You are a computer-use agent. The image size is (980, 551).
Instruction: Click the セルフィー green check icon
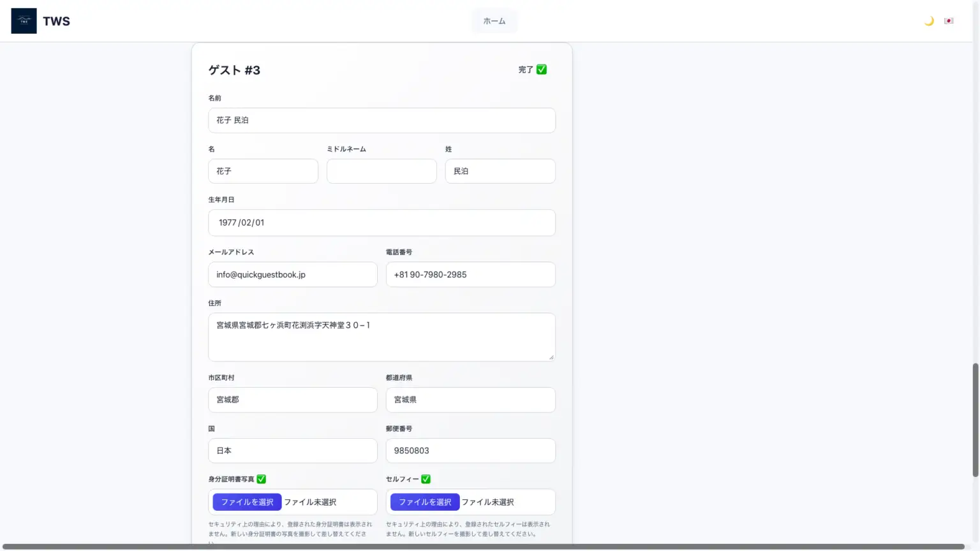(426, 479)
